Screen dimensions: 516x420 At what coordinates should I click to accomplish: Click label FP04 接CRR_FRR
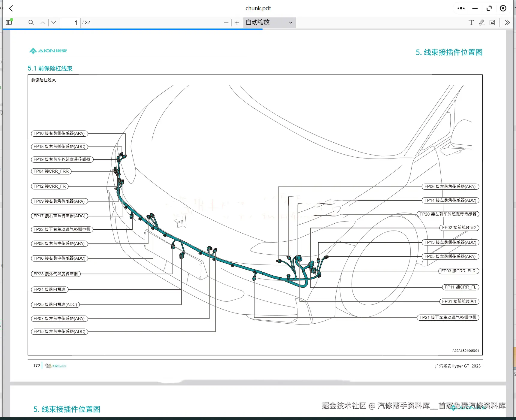point(51,171)
